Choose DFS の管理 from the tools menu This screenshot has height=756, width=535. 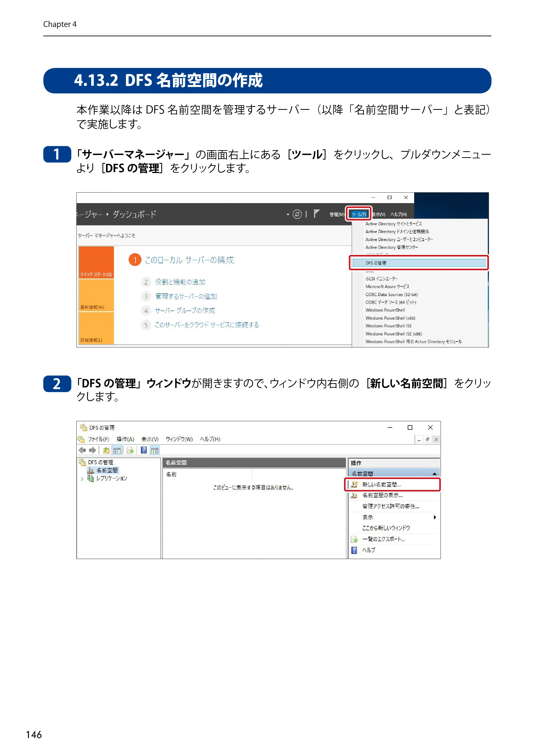[x=419, y=263]
